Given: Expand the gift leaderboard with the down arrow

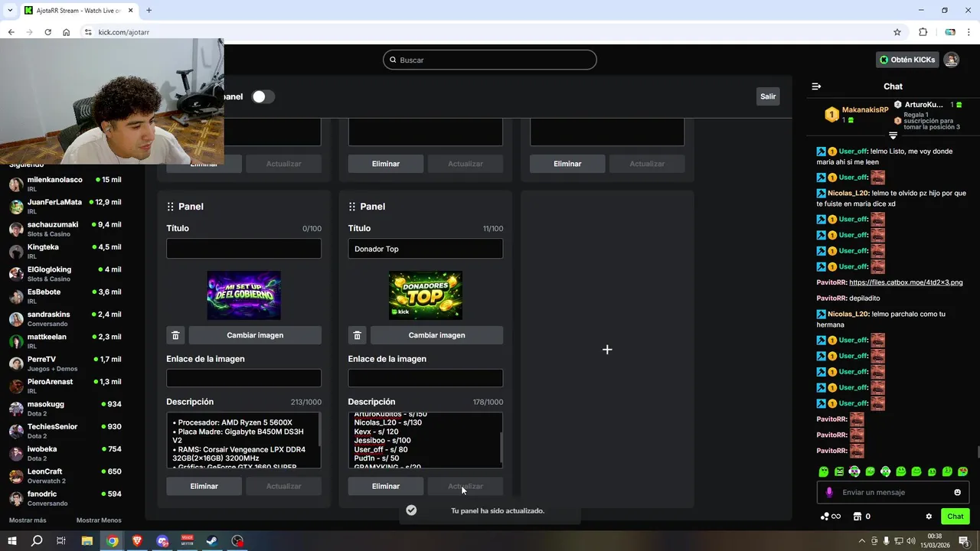Looking at the screenshot, I should point(893,135).
